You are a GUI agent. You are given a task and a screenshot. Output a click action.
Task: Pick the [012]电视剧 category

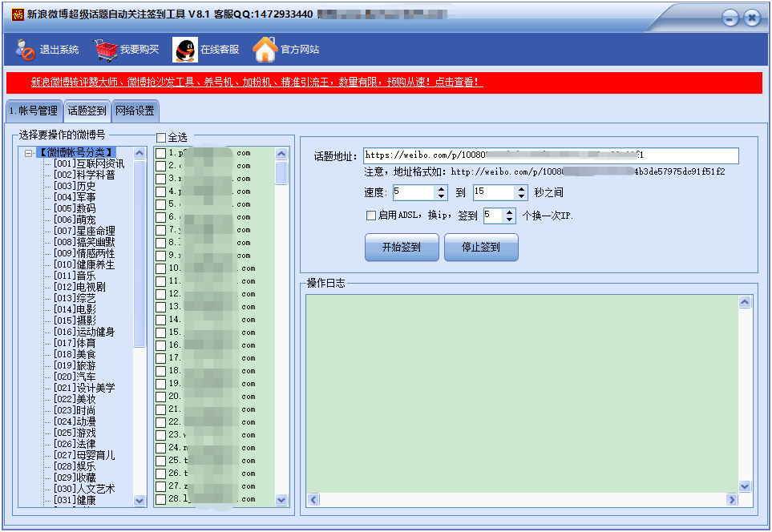(79, 287)
